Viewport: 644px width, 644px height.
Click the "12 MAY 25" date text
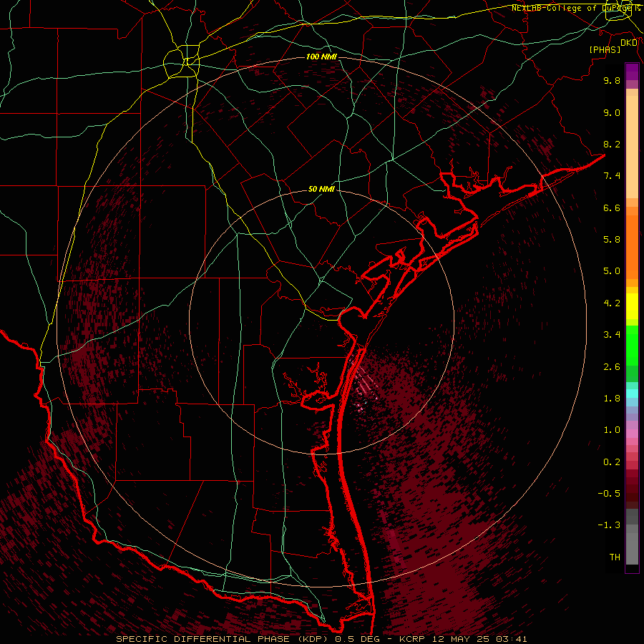pos(460,639)
